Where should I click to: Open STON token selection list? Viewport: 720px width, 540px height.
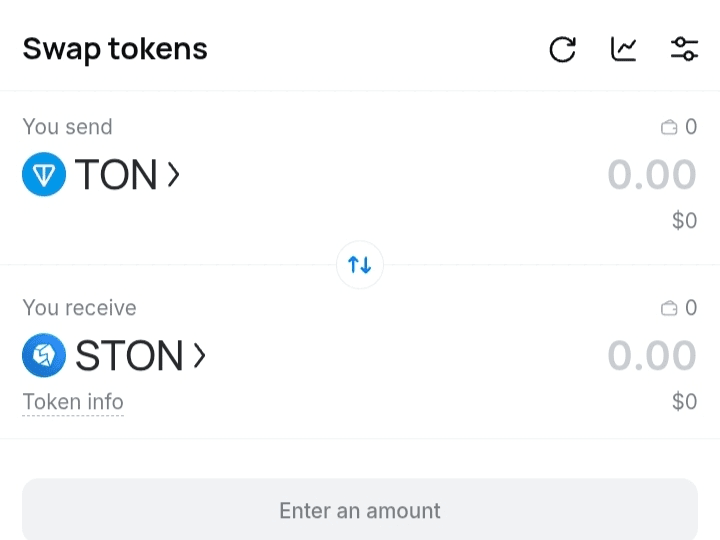(129, 355)
